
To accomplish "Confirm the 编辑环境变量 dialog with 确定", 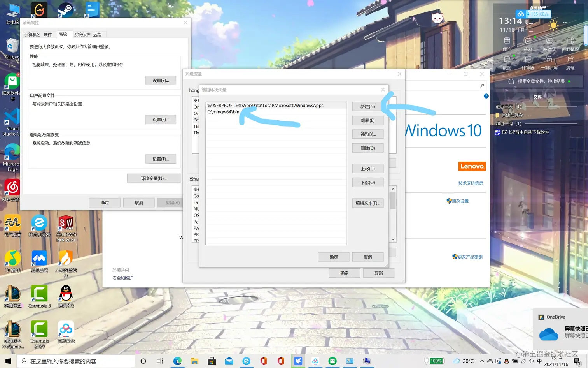I will click(334, 257).
